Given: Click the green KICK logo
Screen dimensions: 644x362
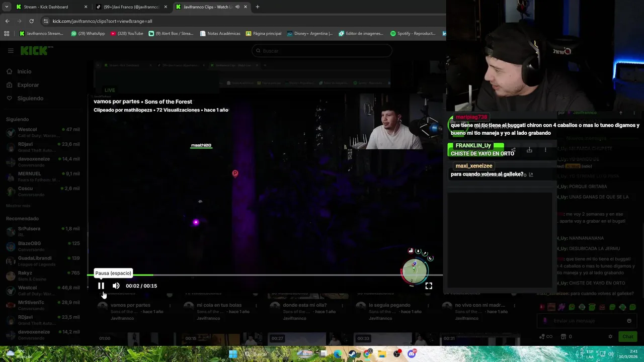Looking at the screenshot, I should 34,50.
